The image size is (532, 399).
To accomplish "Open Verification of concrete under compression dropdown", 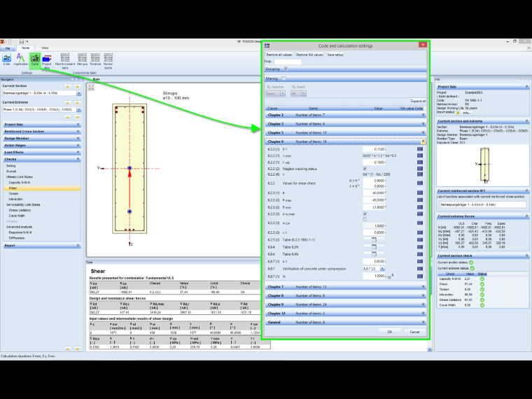I will pos(382,269).
